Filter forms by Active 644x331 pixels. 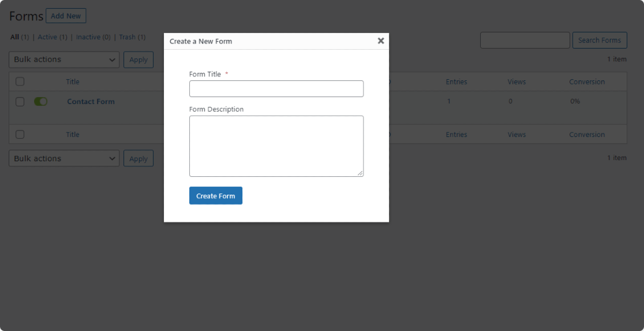pos(47,37)
